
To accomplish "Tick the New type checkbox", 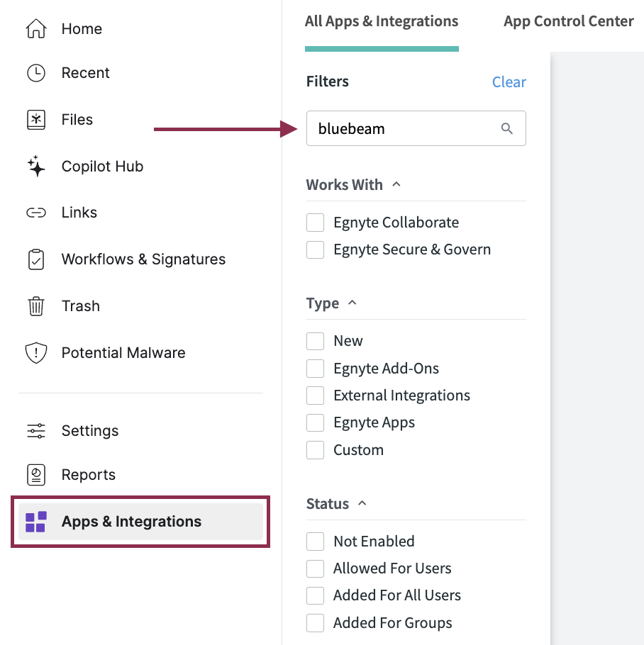I will [315, 341].
